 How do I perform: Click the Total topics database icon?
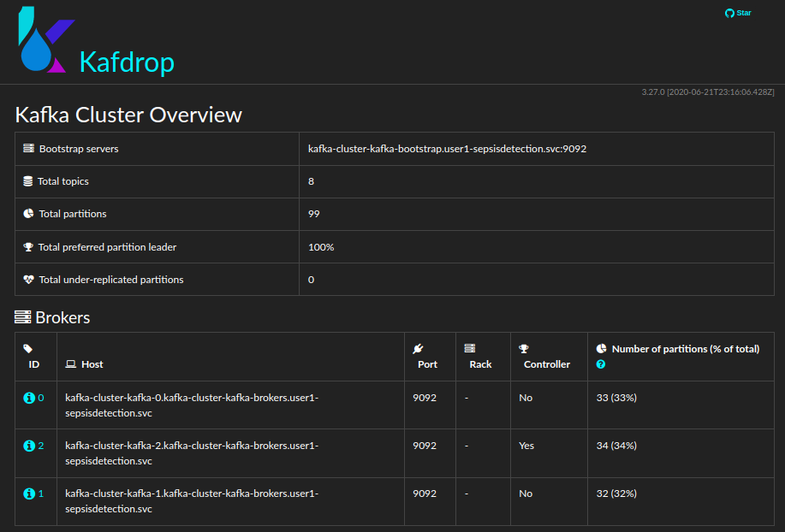click(28, 181)
